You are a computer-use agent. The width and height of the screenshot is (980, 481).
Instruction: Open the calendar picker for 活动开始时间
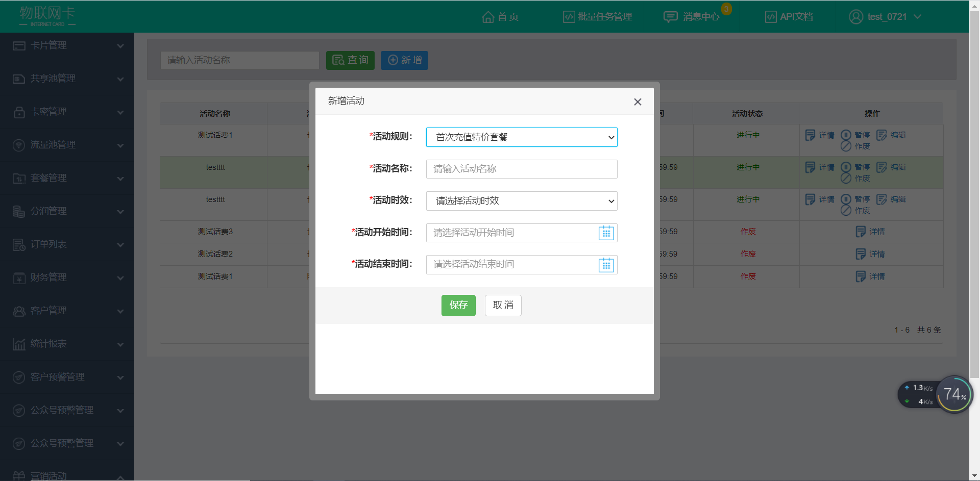click(606, 233)
